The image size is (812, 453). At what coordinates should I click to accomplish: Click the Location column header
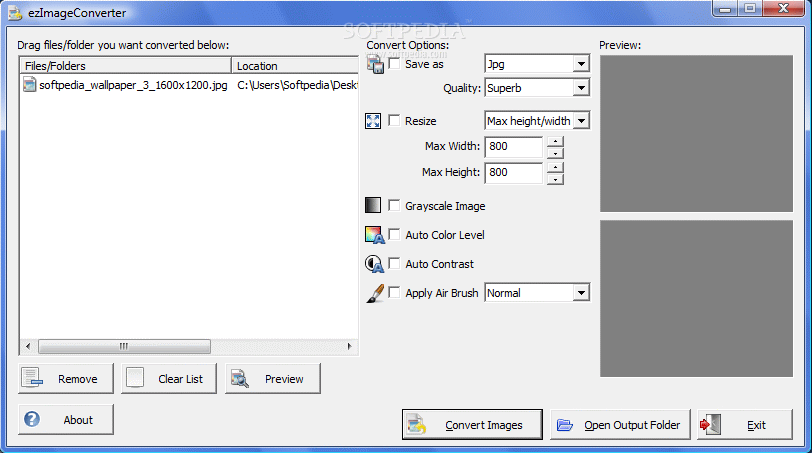pyautogui.click(x=295, y=66)
